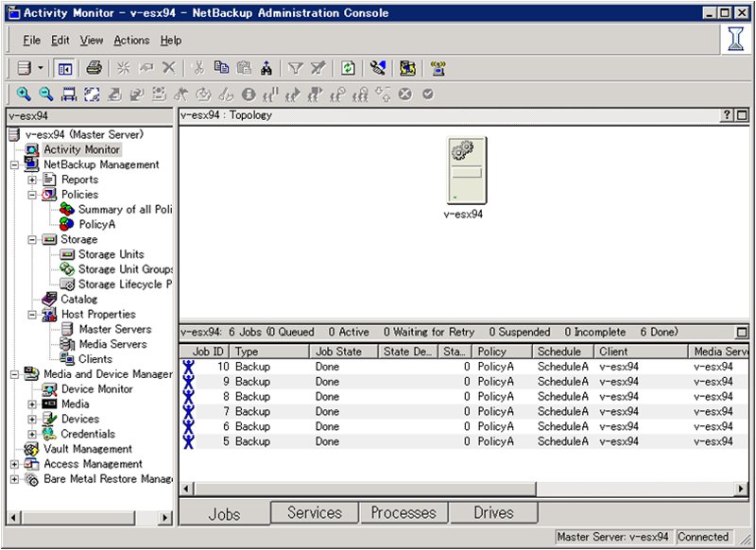
Task: Collapse the Storage node
Action: 32,240
